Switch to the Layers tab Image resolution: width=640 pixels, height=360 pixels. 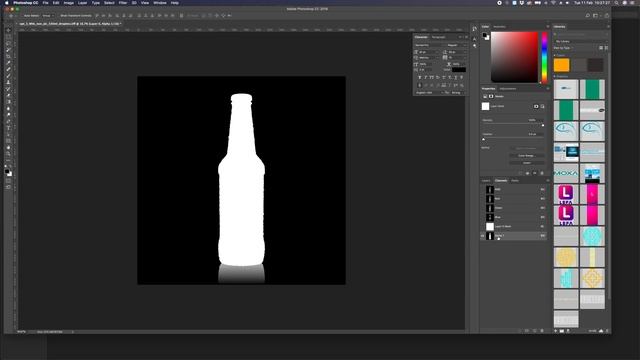(x=486, y=180)
